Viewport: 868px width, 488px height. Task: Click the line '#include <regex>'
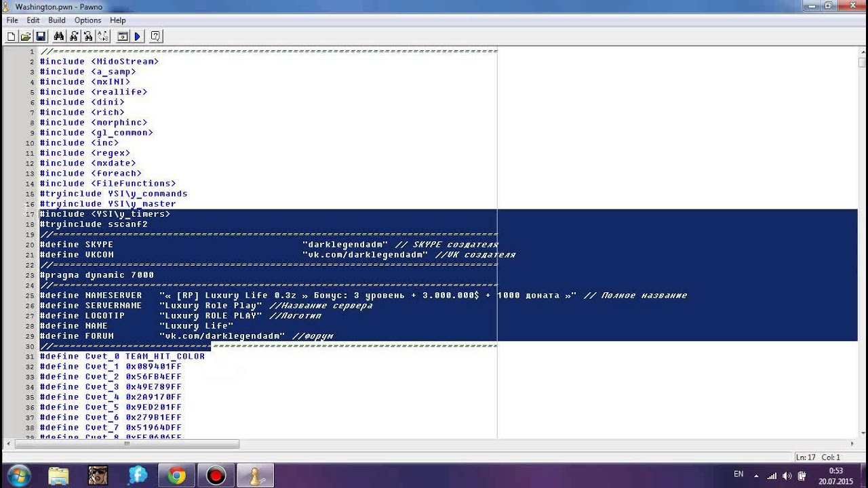coord(85,153)
